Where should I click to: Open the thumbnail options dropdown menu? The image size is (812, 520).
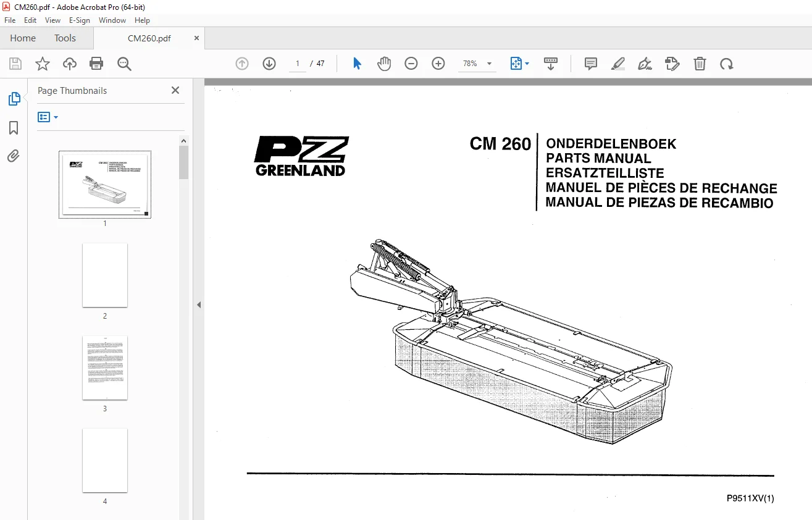[48, 117]
